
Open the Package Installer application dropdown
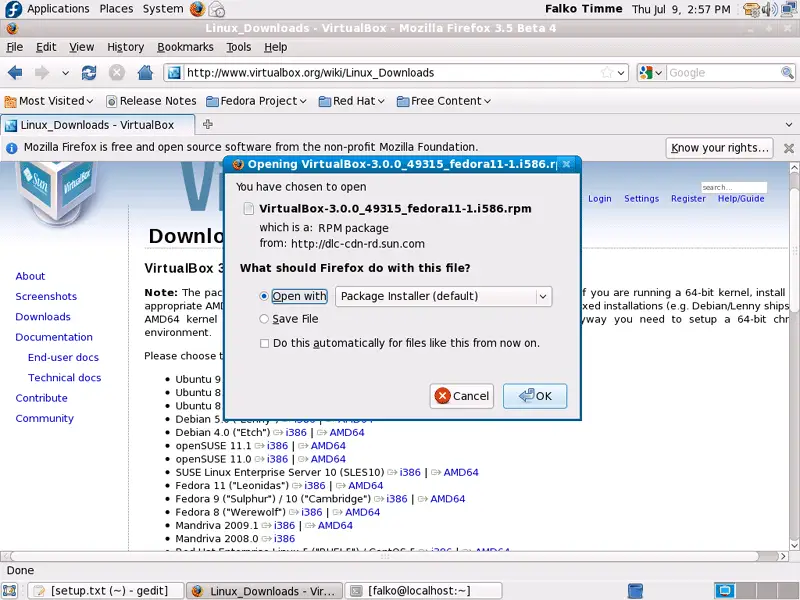(443, 296)
